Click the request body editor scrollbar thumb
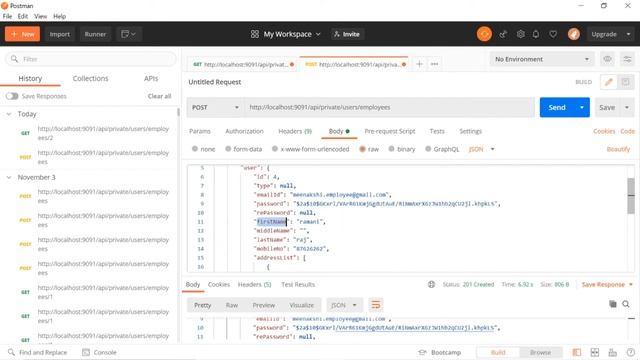The image size is (640, 360). [x=631, y=196]
